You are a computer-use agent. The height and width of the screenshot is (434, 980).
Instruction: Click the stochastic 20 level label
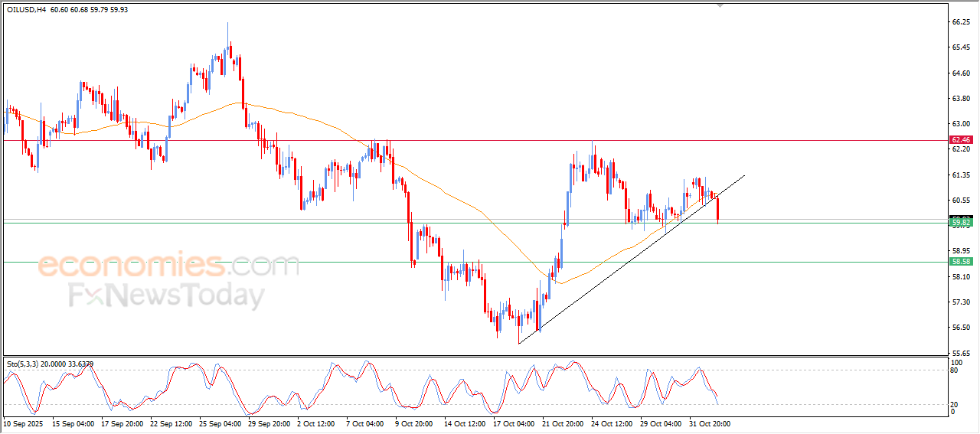(954, 404)
